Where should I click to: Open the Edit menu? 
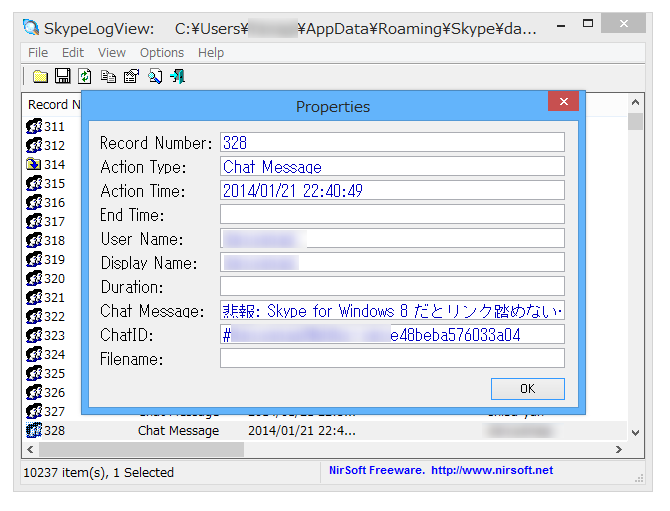(x=73, y=53)
